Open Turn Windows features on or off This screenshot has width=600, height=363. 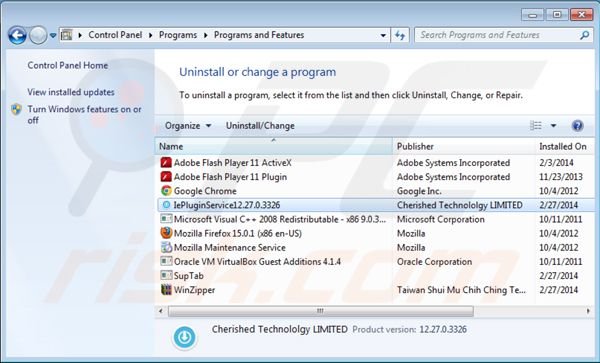pos(84,114)
